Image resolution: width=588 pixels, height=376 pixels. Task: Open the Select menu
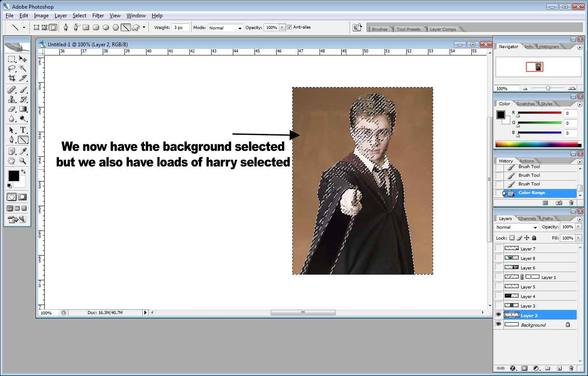[79, 16]
